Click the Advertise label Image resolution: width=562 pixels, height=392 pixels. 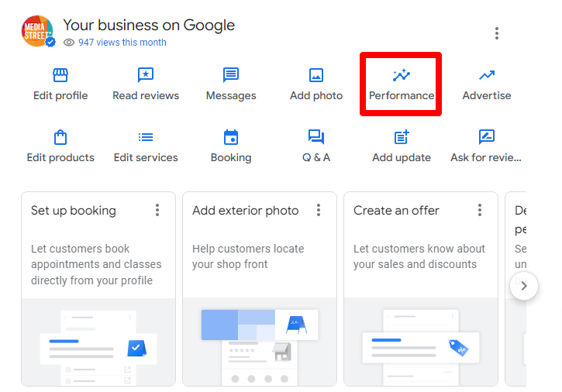click(x=487, y=95)
